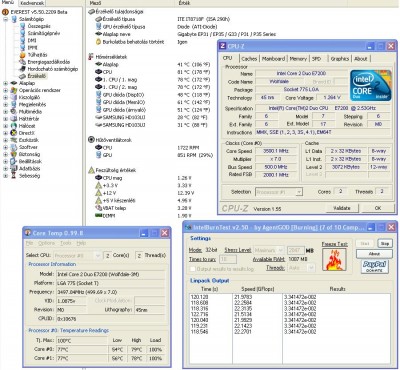Click the Hordozható számítógép laptop icon
This screenshot has width=400, height=370.
[x=22, y=69]
